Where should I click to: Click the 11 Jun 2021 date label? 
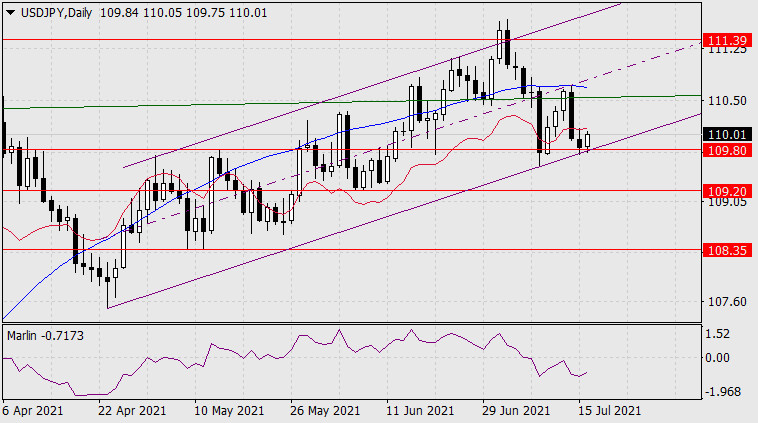(420, 411)
